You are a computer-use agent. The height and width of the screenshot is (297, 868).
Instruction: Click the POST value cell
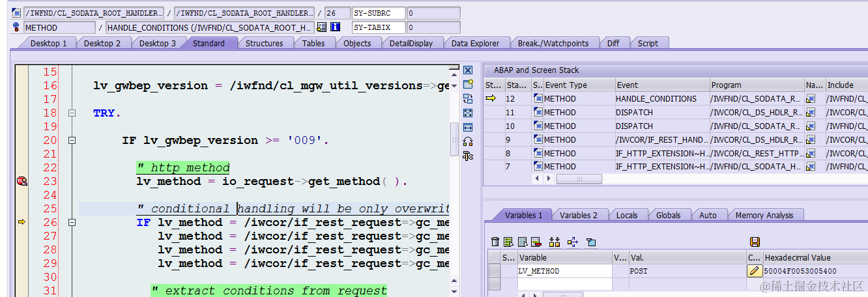(687, 271)
